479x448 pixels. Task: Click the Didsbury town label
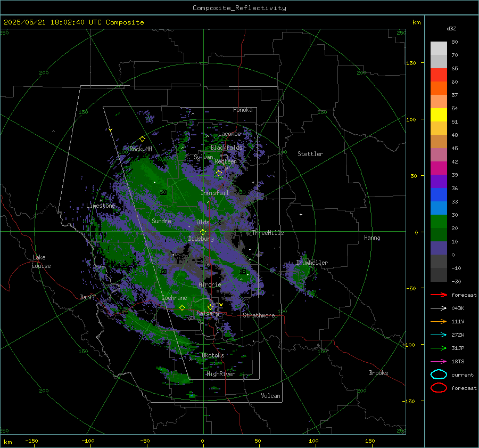point(201,239)
